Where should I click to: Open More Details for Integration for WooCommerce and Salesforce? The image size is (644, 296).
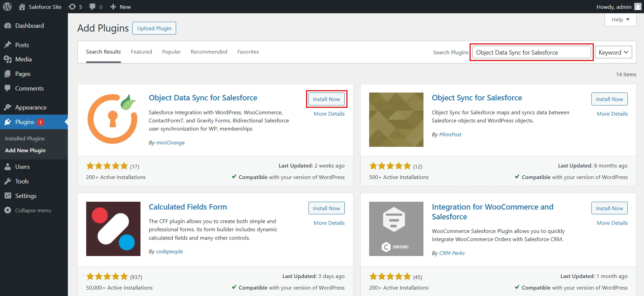(612, 223)
